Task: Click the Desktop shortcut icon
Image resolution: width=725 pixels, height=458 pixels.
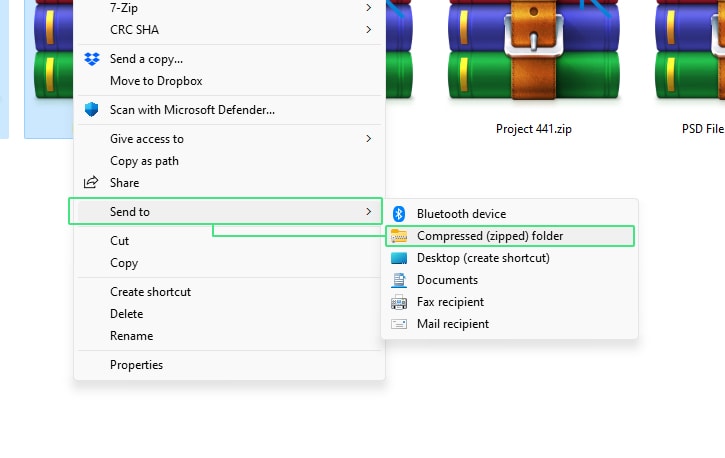Action: coord(399,258)
